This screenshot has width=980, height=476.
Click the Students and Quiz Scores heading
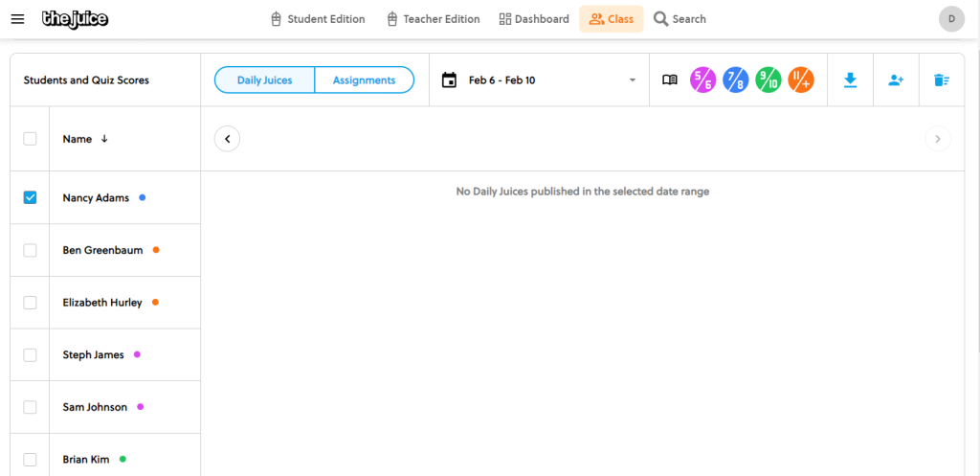86,80
